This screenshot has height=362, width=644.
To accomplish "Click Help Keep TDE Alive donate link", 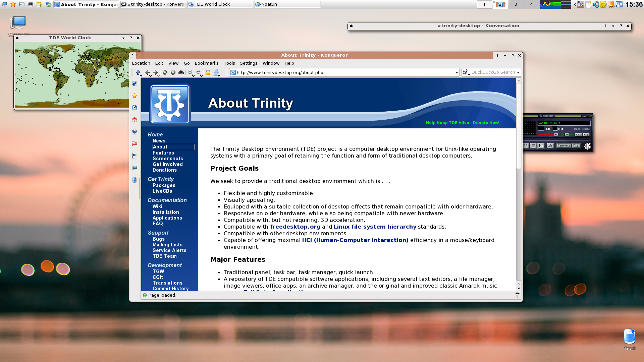I will (x=462, y=123).
